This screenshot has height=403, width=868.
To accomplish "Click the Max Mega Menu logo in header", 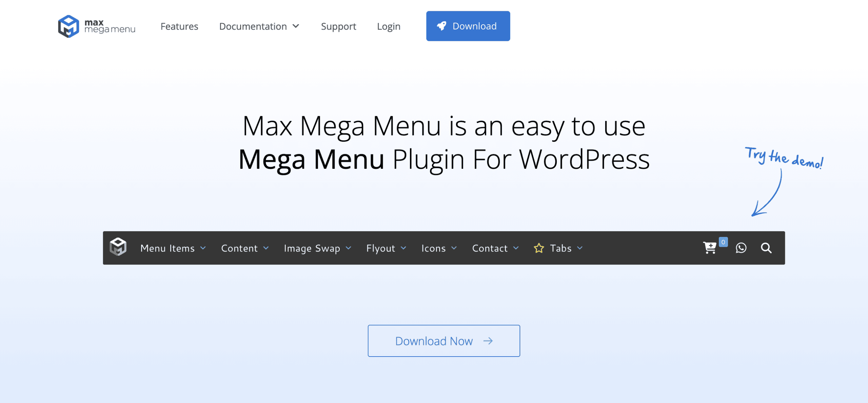I will click(97, 26).
